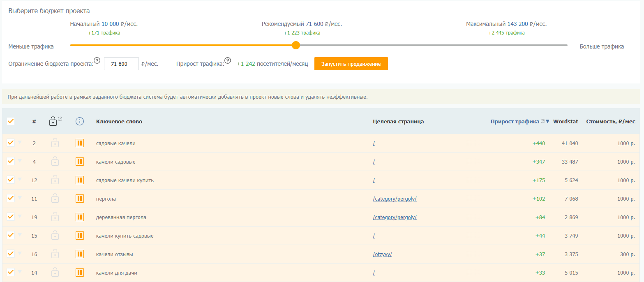This screenshot has height=282, width=644.
Task: Sort by «Прирост трафика» column header
Action: [x=515, y=121]
